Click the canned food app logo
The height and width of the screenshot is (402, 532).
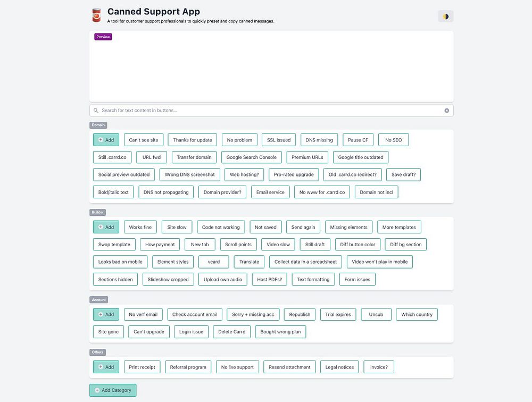96,15
